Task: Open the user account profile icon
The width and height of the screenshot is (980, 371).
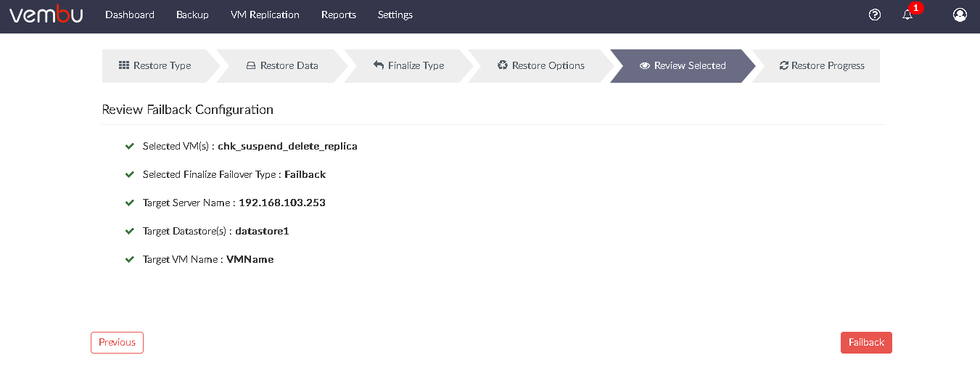Action: coord(960,15)
